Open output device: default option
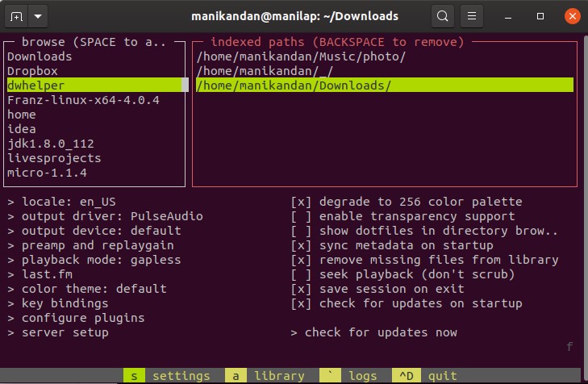 click(x=94, y=231)
